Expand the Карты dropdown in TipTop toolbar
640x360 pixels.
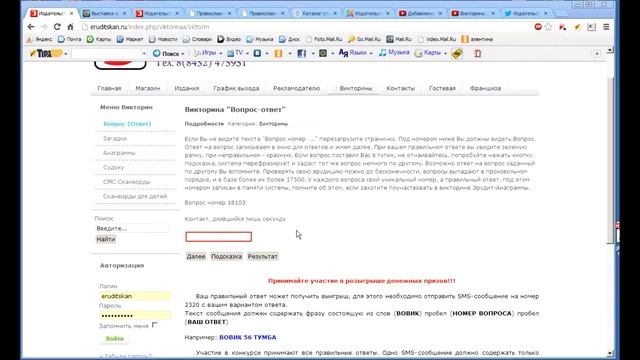tap(445, 53)
